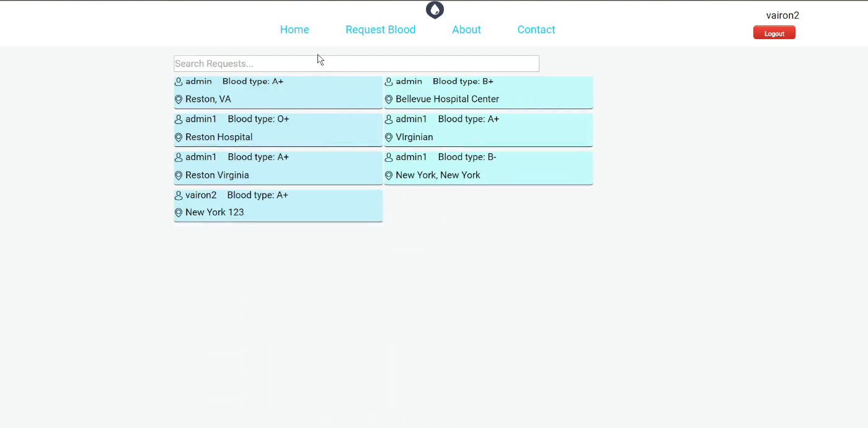Click 'New York 123' location text

[x=215, y=212]
